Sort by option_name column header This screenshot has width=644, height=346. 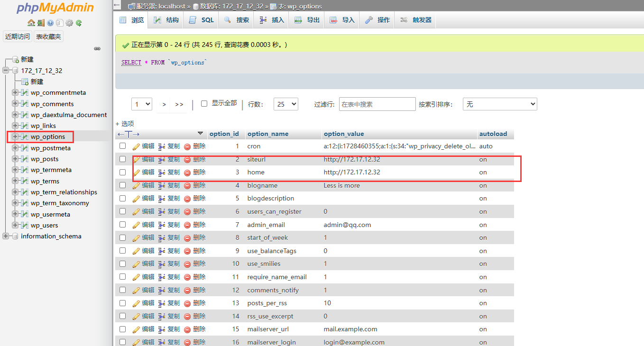(268, 134)
